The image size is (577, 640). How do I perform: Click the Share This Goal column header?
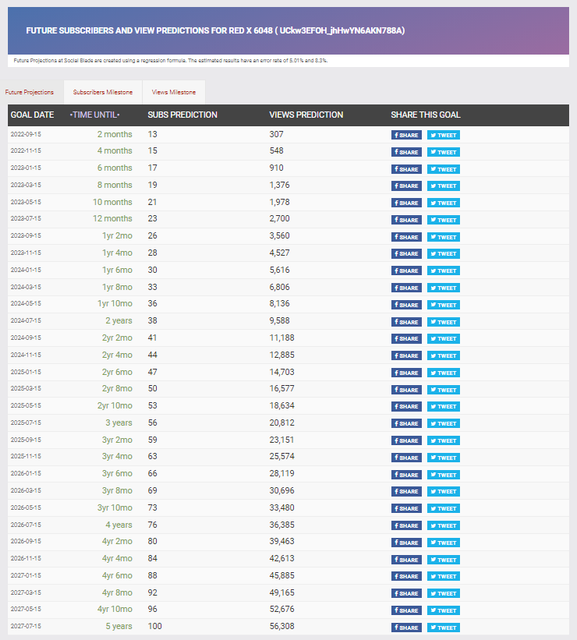point(426,115)
